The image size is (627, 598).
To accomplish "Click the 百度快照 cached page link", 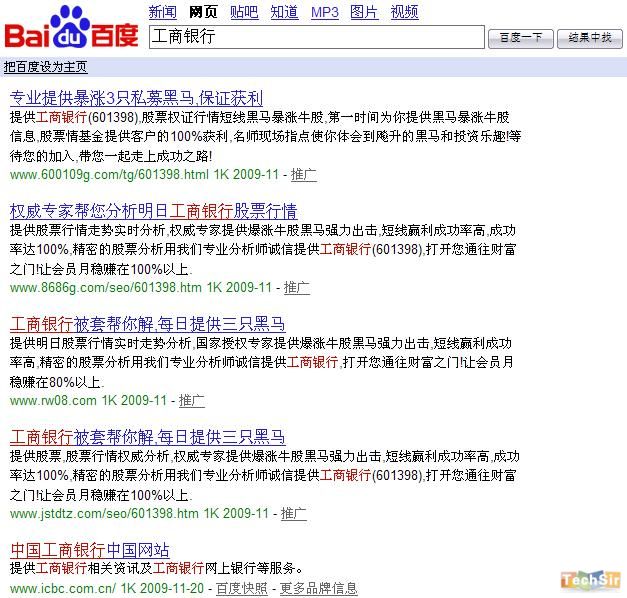I will (x=242, y=588).
